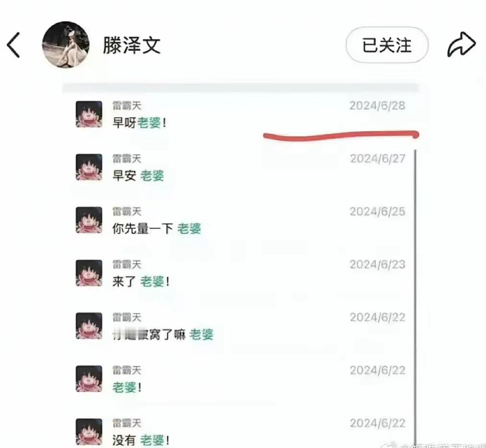Tap 雷霸天's avatar on the 2024/6/25 comment
Screen dimensions: 486x448
tap(89, 220)
